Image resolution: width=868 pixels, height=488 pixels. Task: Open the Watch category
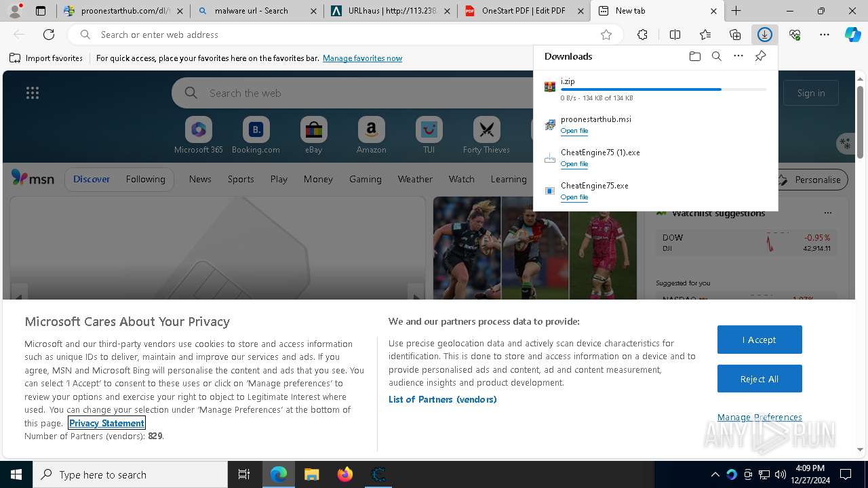[461, 179]
